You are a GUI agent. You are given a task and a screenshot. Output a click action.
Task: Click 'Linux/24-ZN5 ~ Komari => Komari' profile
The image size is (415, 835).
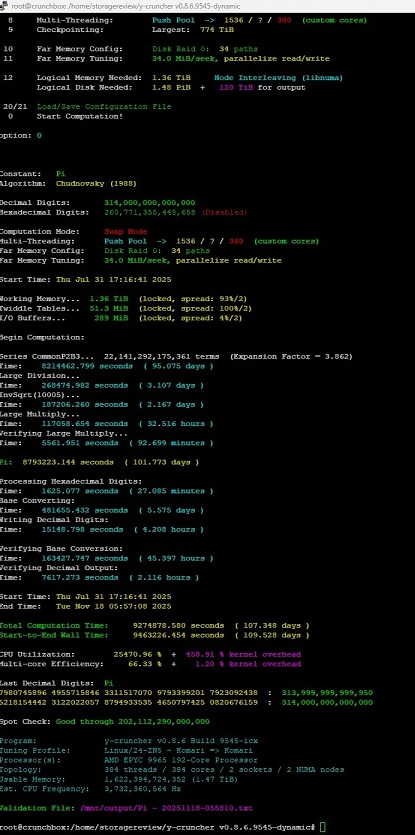pyautogui.click(x=179, y=750)
